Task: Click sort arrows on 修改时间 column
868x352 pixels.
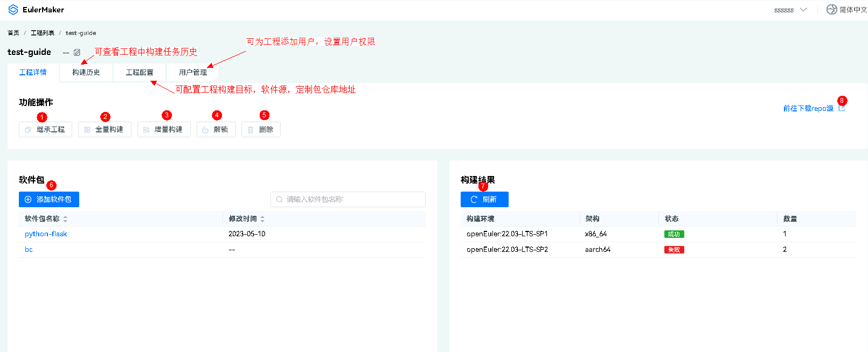Action: (262, 219)
